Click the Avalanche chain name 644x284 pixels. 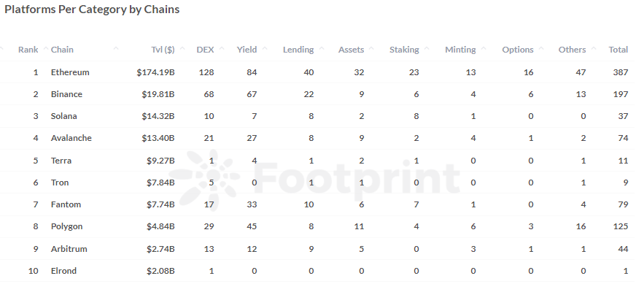[x=71, y=138]
